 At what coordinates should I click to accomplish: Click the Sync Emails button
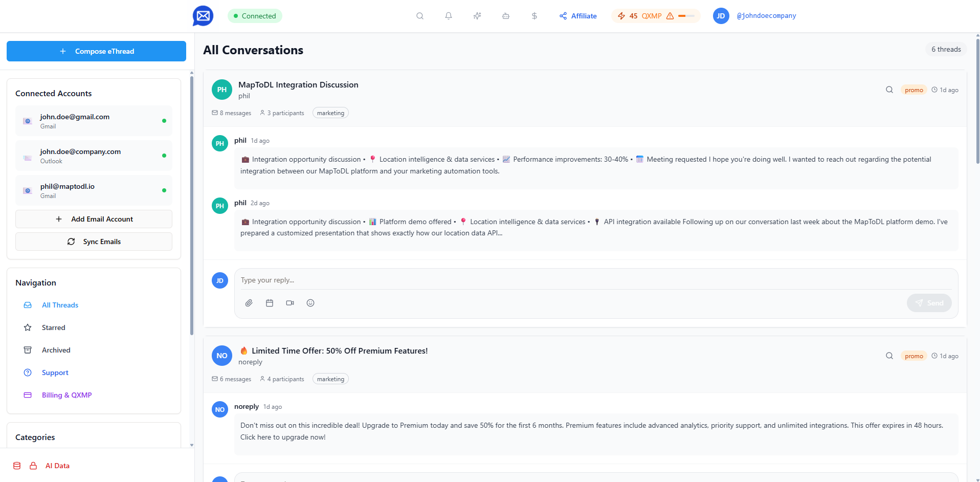click(94, 242)
